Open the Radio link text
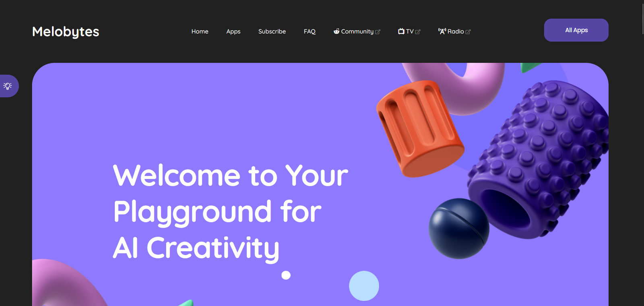 456,31
